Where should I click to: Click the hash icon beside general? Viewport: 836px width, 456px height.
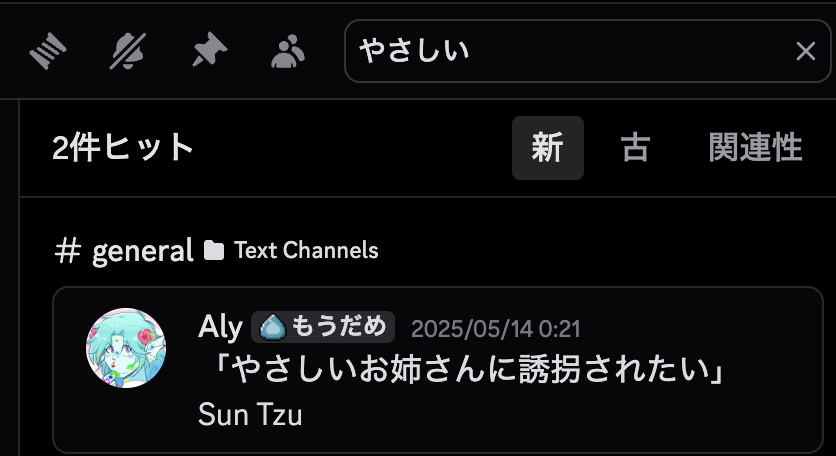click(x=68, y=250)
